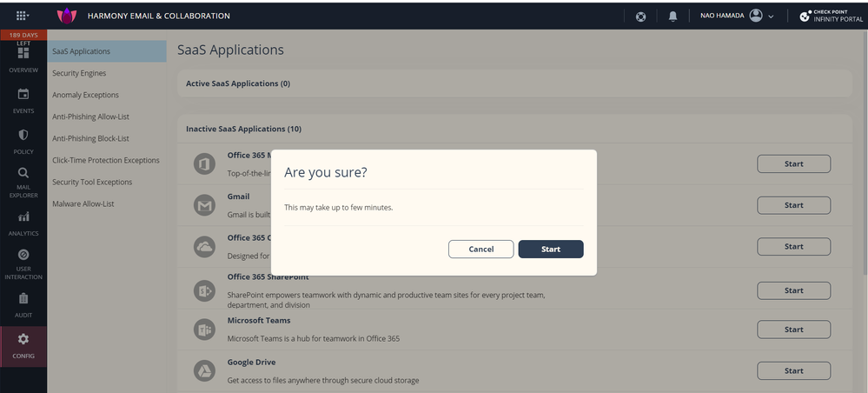Click the Microsoft Teams title text
This screenshot has width=868, height=393.
259,320
